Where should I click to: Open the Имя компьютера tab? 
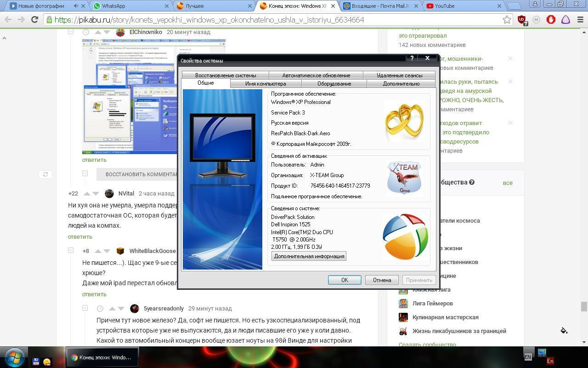(266, 84)
